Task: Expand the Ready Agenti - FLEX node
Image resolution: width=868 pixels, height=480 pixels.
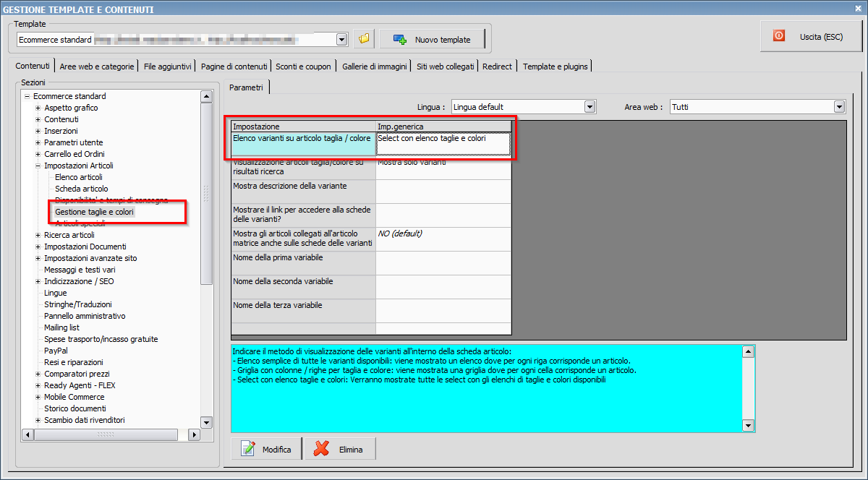Action: tap(38, 385)
